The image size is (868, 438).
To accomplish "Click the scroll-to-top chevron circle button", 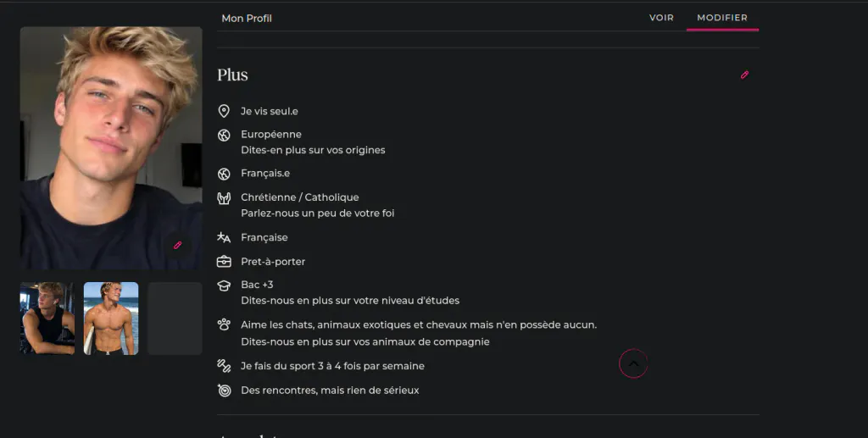I will 633,363.
